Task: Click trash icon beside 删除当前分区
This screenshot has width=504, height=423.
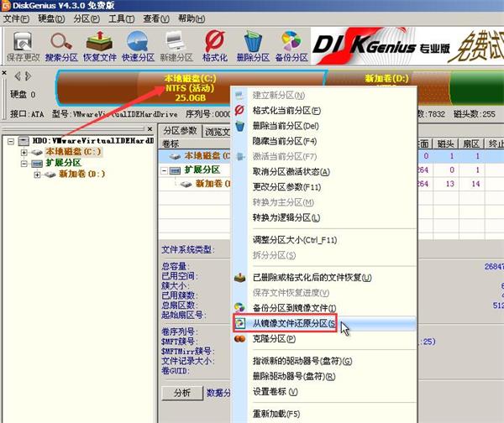Action: (x=239, y=126)
